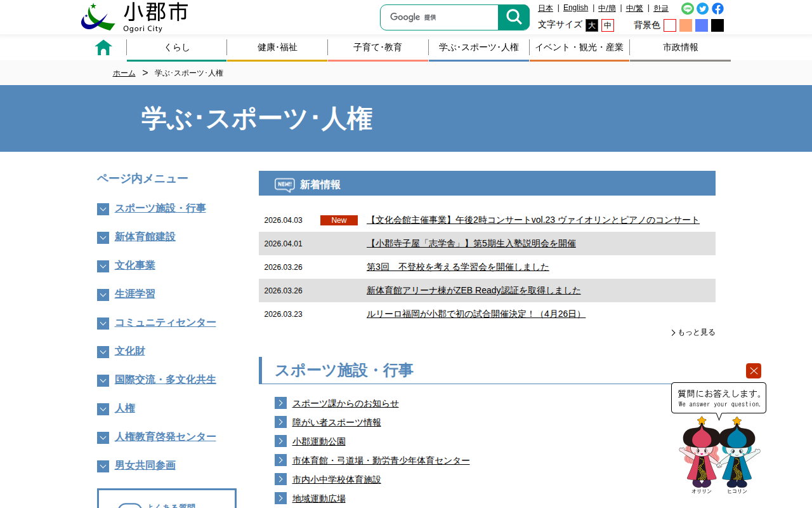Set text size to large (大)
Image resolution: width=812 pixels, height=508 pixels.
(x=592, y=25)
